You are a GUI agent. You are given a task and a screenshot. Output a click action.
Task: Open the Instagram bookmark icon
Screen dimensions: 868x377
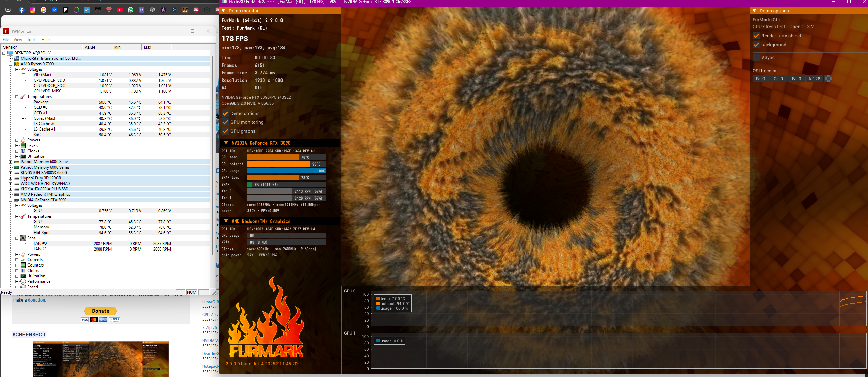33,10
